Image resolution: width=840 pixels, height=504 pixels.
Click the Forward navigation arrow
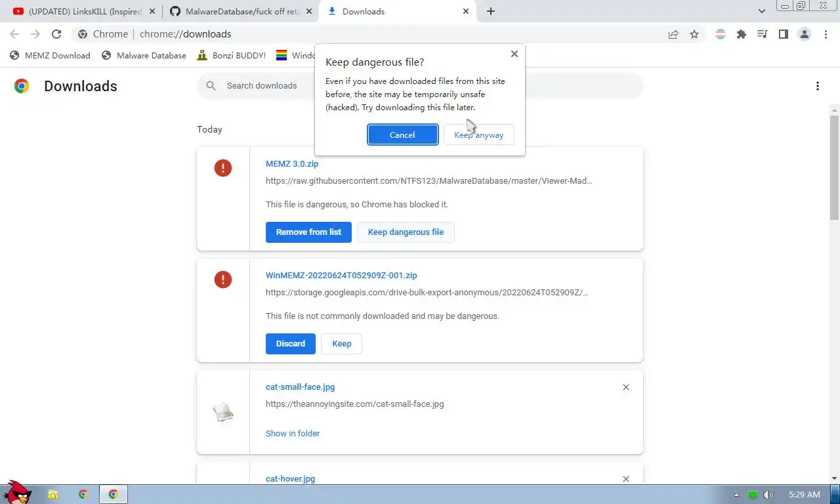click(x=35, y=34)
